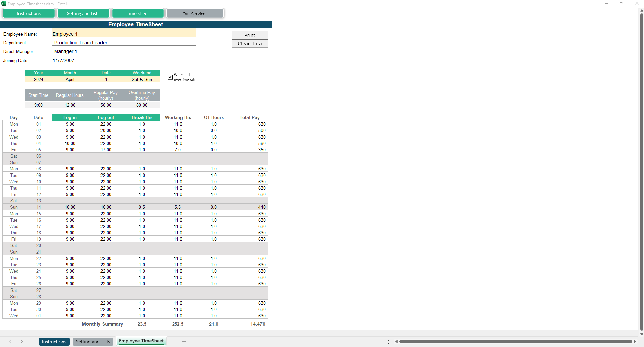Click the vertical scrollbar up arrow

(x=641, y=11)
